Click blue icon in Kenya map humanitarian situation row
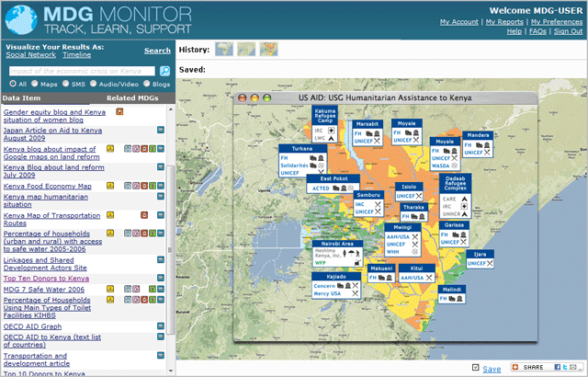The height and width of the screenshot is (377, 588). click(161, 196)
